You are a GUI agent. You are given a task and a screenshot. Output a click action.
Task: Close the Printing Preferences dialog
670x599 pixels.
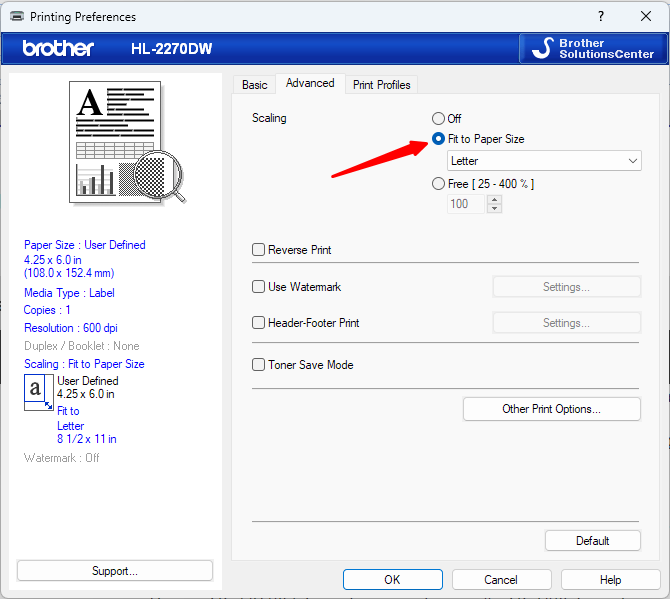click(646, 17)
